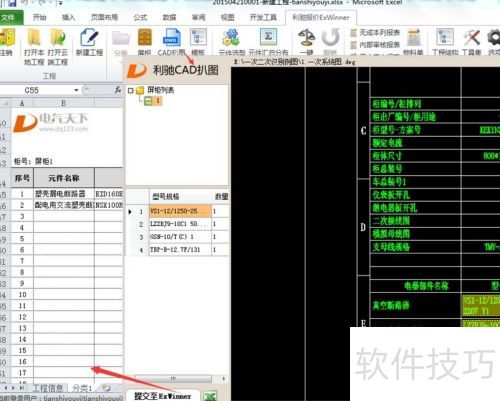Click row indicator arrow beside row 1
This screenshot has width=500, height=401.
[x=130, y=211]
